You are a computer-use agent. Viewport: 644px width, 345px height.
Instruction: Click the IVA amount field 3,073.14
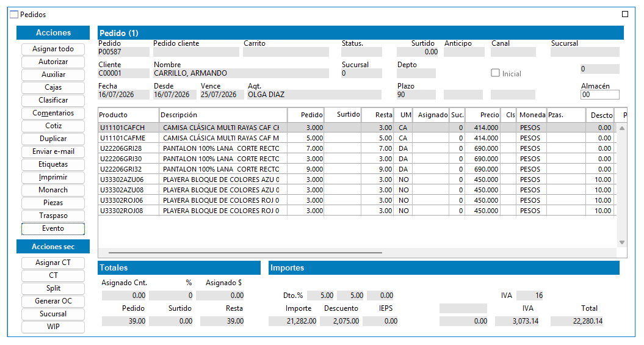(x=517, y=321)
